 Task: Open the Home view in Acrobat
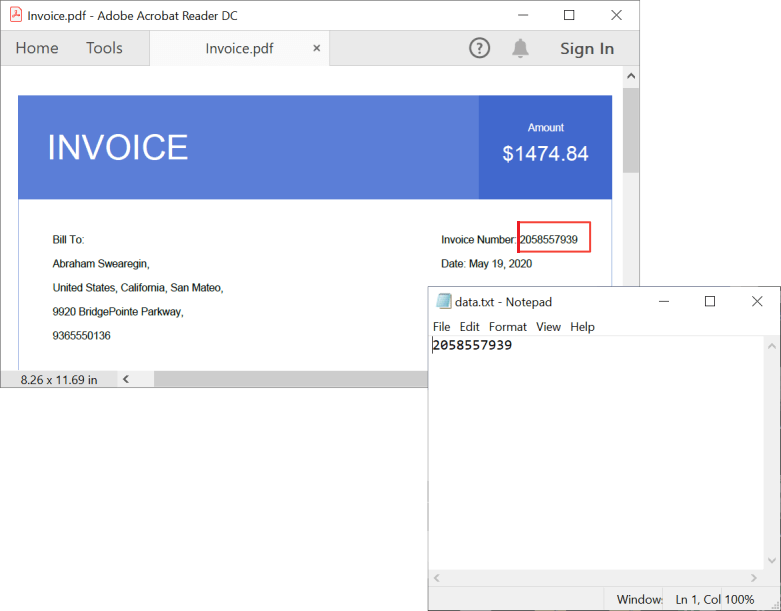click(37, 48)
